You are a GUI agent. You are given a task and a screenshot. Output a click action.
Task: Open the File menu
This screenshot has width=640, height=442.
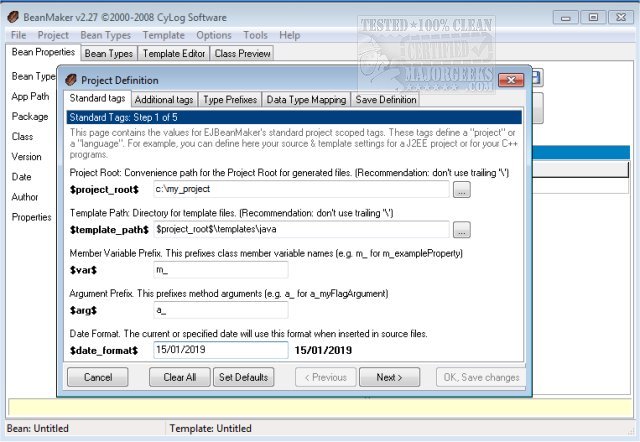click(x=18, y=35)
